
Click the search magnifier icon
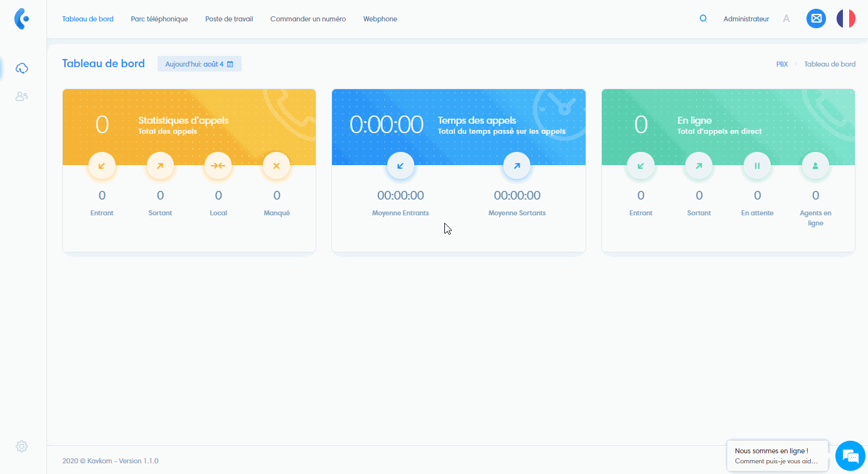tap(703, 19)
